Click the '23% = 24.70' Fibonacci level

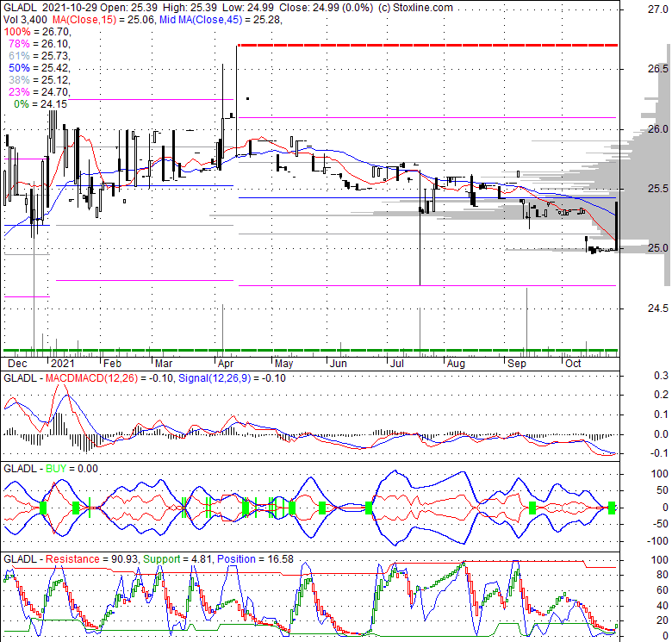[39, 91]
